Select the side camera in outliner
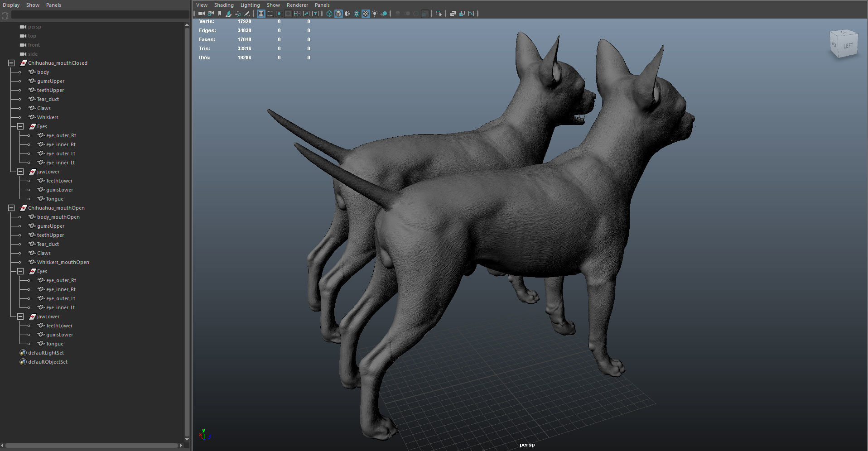Viewport: 868px width, 451px height. tap(33, 54)
